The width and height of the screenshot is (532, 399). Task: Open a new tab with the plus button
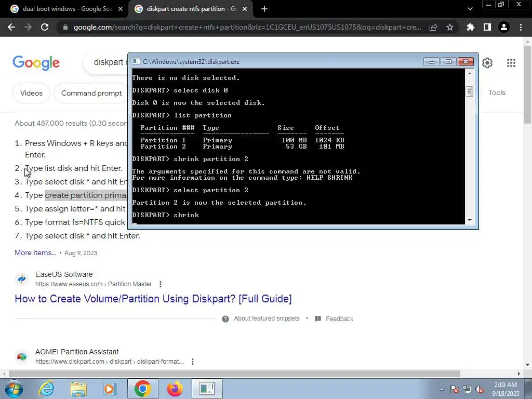pos(264,9)
